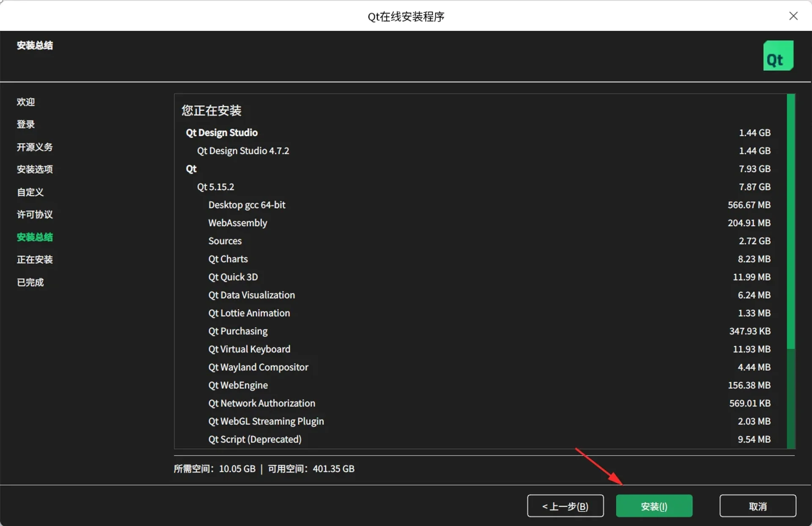
Task: Click the Qt Charts entry
Action: [228, 259]
